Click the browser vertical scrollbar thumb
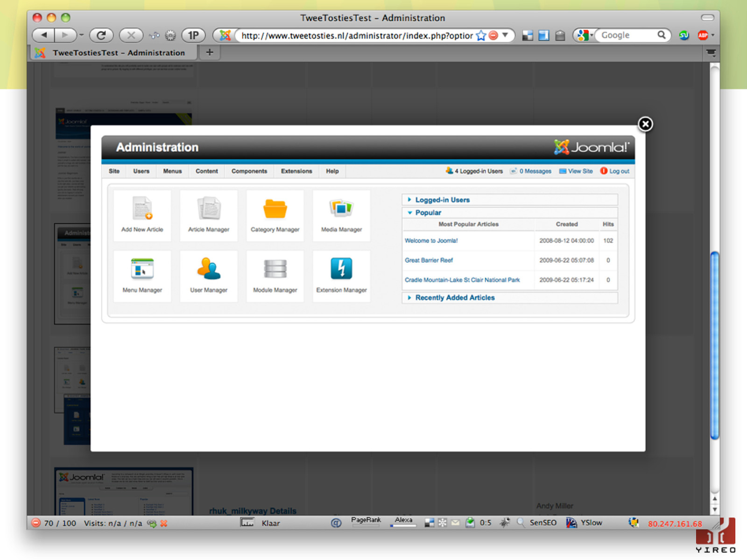Image resolution: width=747 pixels, height=560 pixels. pyautogui.click(x=714, y=345)
